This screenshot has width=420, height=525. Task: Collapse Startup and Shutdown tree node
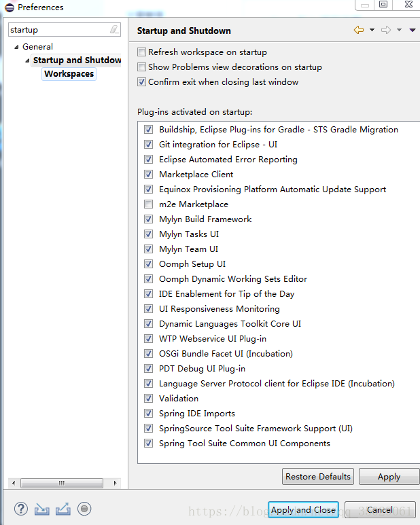point(27,60)
